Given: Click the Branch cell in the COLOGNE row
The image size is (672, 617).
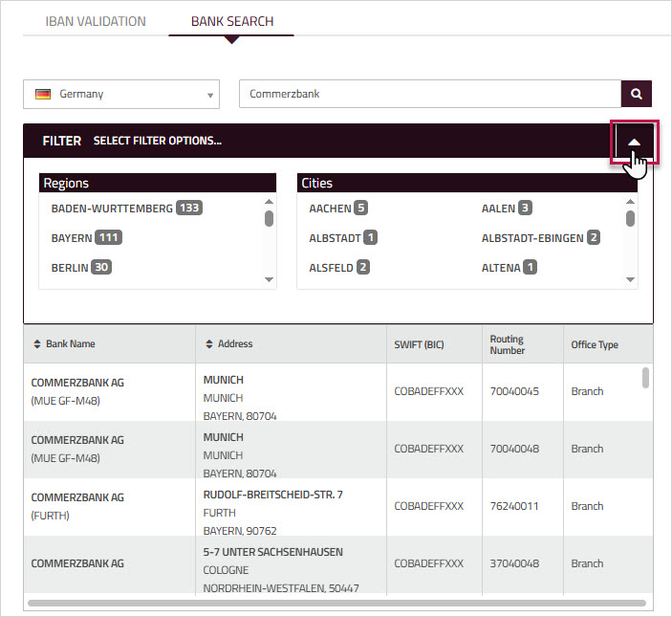Looking at the screenshot, I should pyautogui.click(x=587, y=563).
